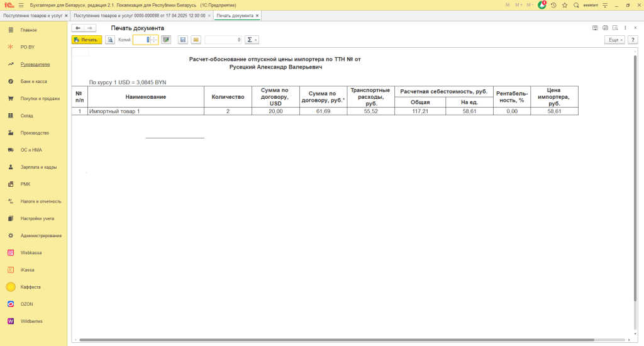Open notifications bell icon

coord(542,5)
